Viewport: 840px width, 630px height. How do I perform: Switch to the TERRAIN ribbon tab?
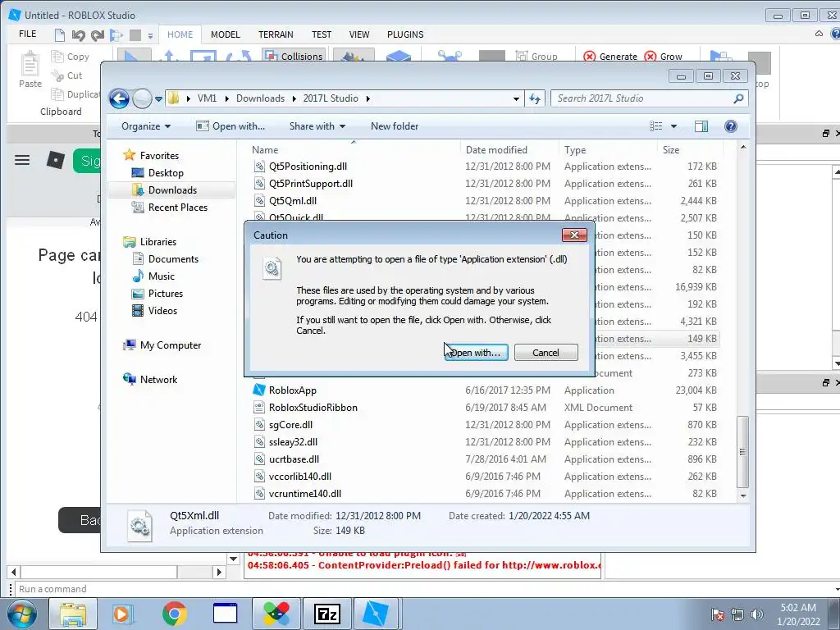pos(276,34)
